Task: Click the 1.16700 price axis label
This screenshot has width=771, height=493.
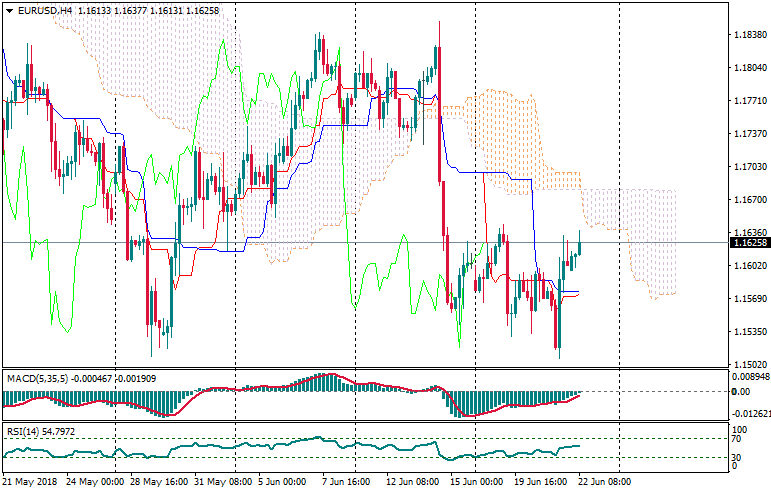Action: tap(749, 200)
